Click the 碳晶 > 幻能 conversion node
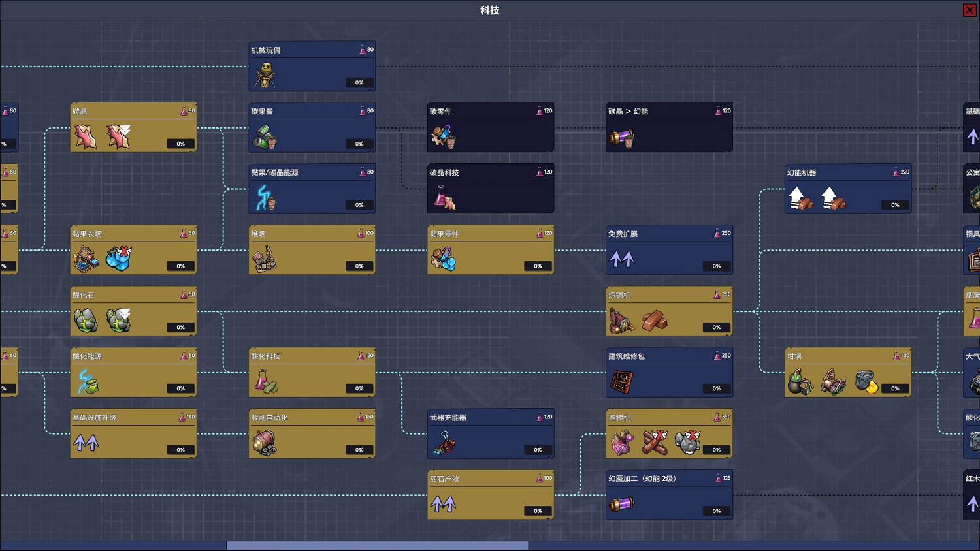 click(669, 127)
